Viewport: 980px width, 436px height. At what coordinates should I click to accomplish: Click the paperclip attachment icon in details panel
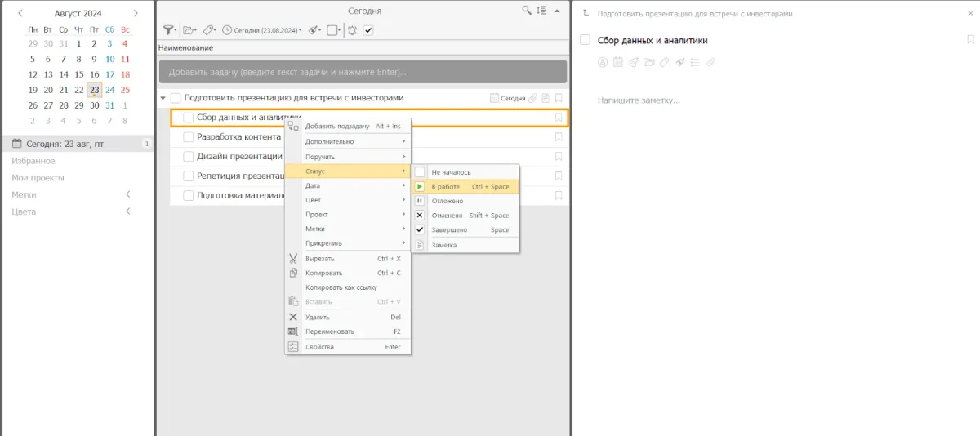[710, 62]
